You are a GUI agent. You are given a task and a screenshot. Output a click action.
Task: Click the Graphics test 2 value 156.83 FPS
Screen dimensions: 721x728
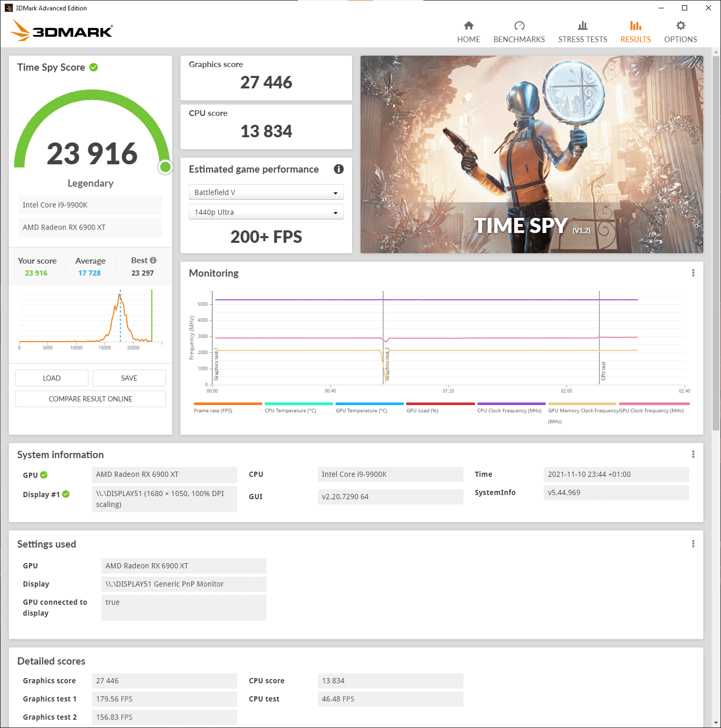[x=164, y=717]
